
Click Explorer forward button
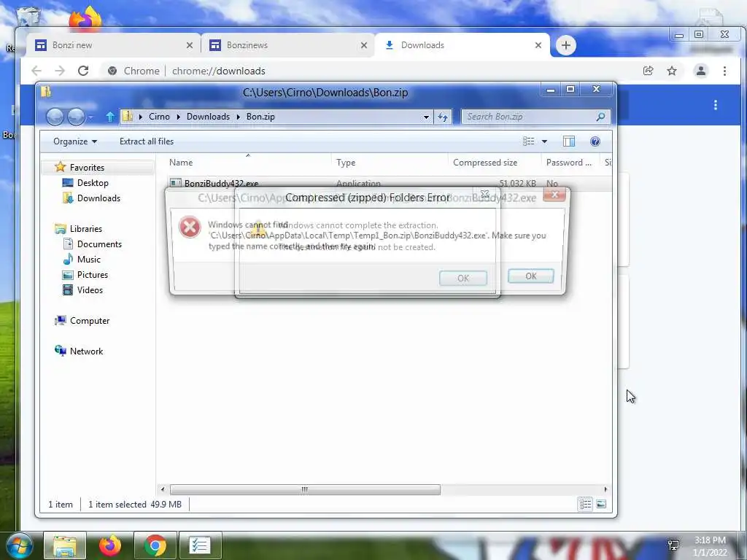click(76, 117)
